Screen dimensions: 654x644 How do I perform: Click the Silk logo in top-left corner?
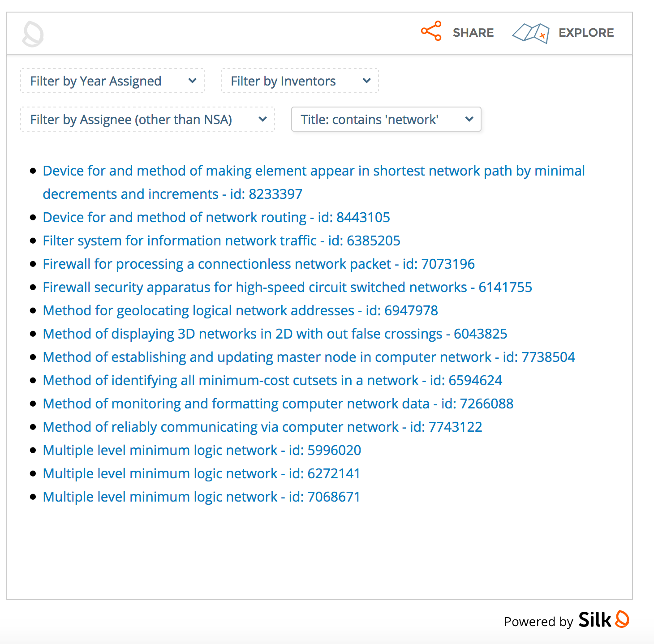click(x=33, y=34)
